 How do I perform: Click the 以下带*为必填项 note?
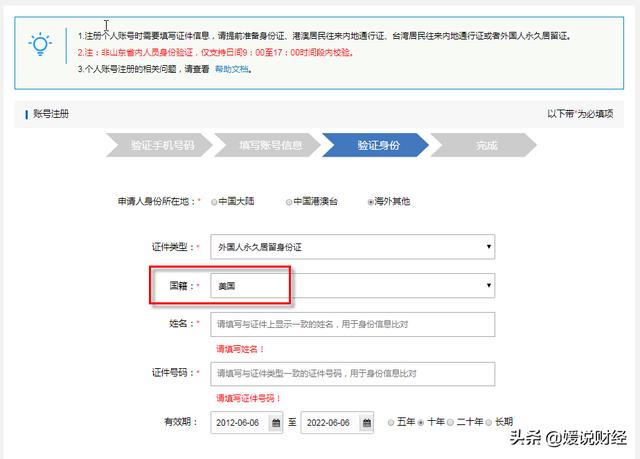pos(580,114)
